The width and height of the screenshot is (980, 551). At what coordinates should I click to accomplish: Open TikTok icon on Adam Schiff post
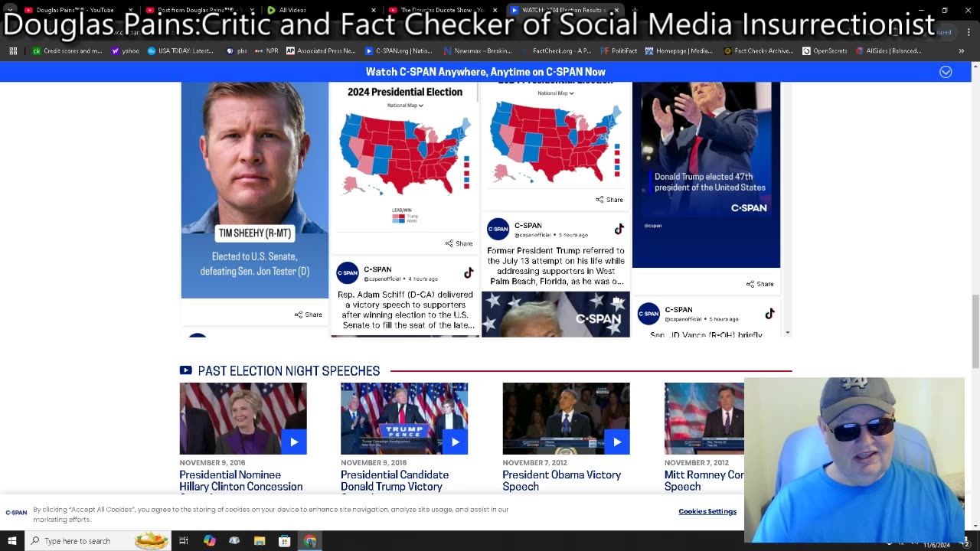pyautogui.click(x=469, y=273)
